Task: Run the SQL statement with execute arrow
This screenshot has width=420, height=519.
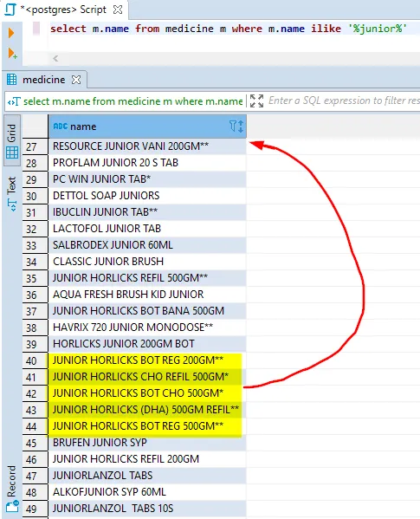Action: coord(11,33)
